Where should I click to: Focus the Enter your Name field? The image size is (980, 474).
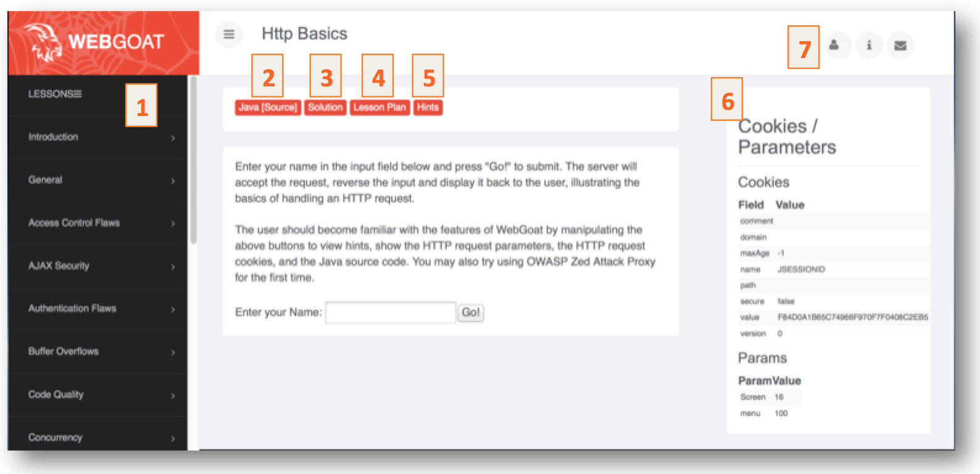(x=391, y=312)
